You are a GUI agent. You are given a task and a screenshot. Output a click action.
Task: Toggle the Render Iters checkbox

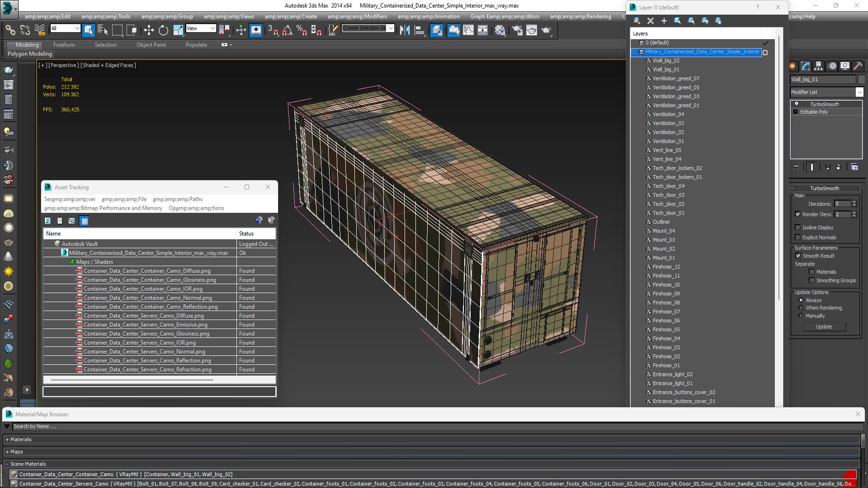[x=797, y=214]
